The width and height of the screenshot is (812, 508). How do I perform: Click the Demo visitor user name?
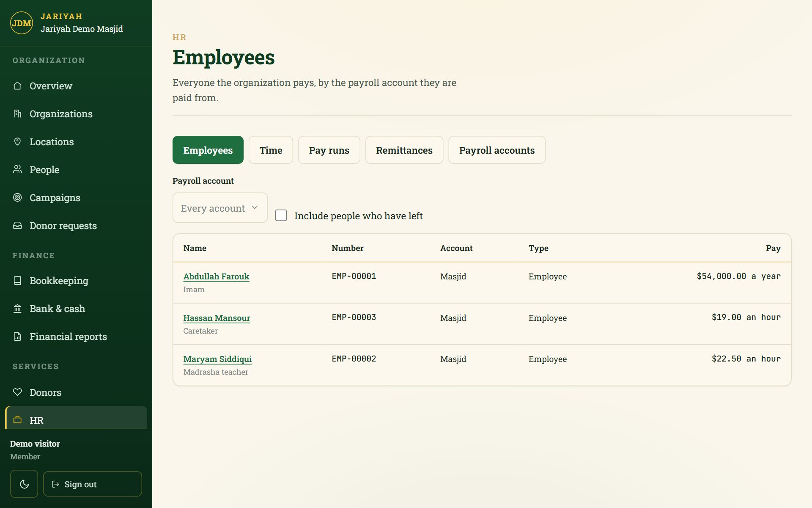click(x=35, y=444)
